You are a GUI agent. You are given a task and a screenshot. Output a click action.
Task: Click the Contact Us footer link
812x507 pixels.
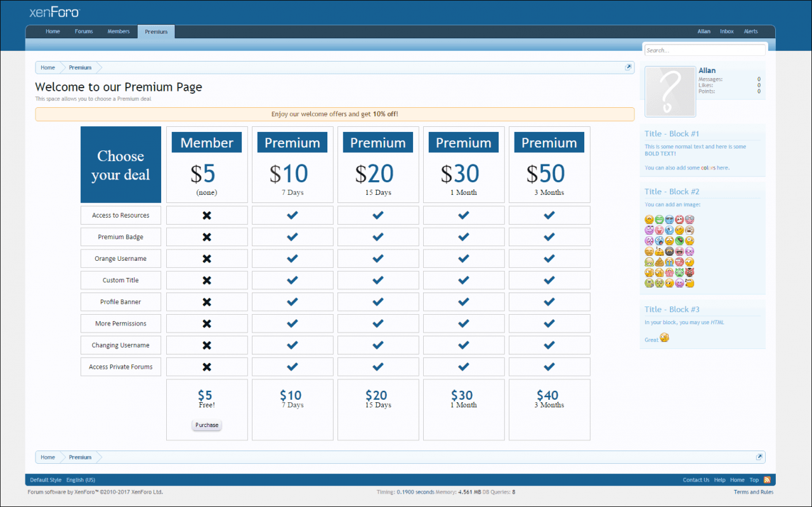696,480
